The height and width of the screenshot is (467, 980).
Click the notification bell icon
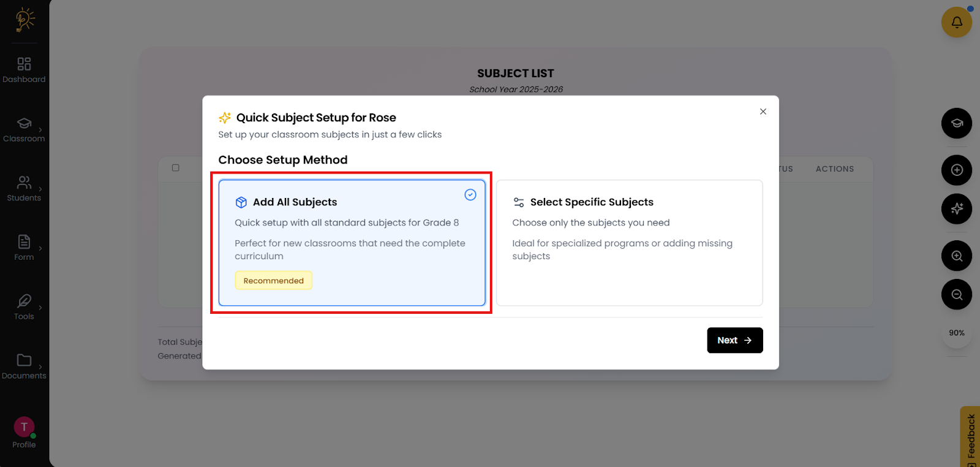tap(956, 22)
